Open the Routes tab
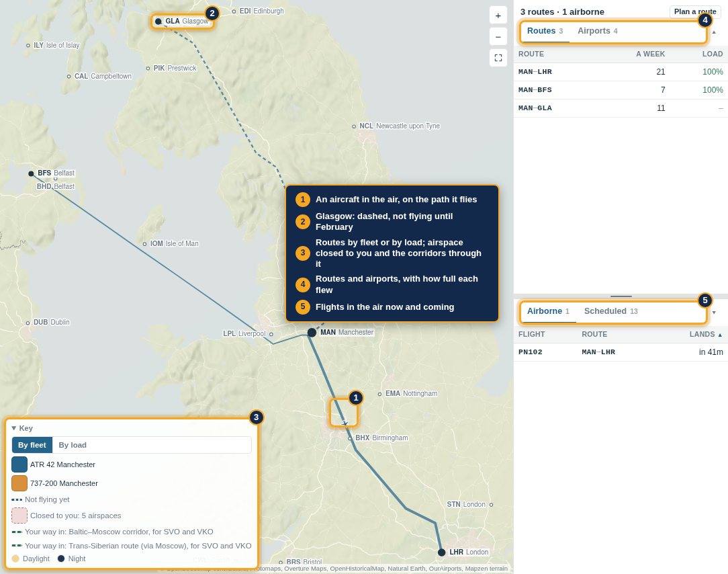This screenshot has width=728, height=574. pyautogui.click(x=545, y=31)
